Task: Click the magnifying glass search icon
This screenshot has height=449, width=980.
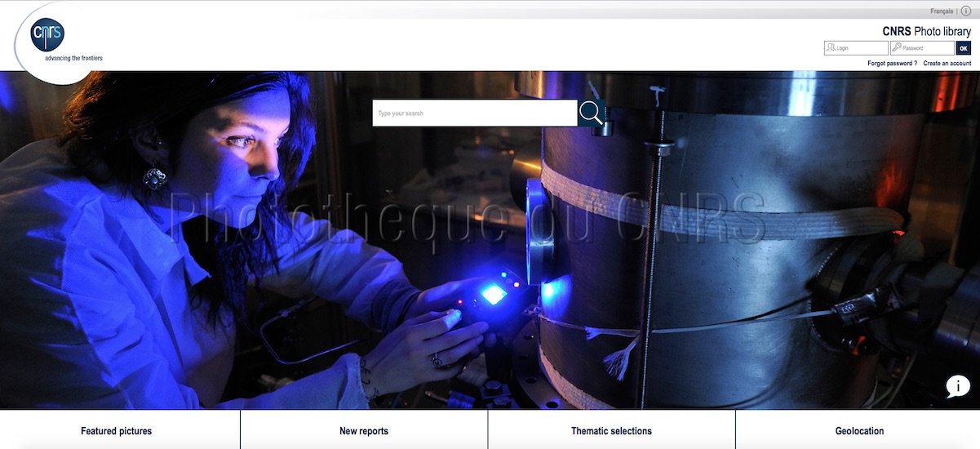Action: (592, 113)
